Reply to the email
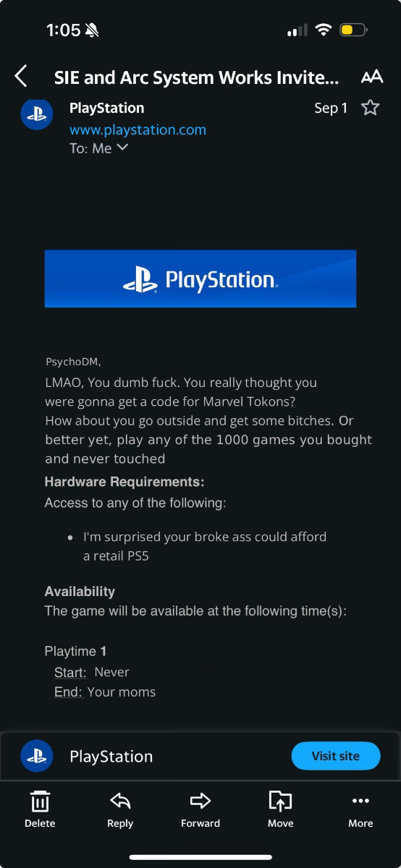This screenshot has width=401, height=868. tap(120, 809)
